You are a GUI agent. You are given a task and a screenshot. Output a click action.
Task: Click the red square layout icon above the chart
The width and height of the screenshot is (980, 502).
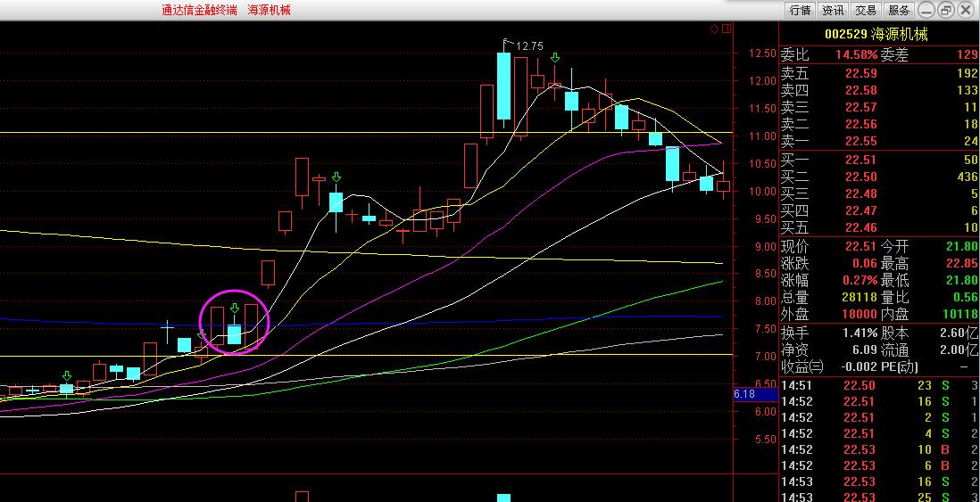[727, 29]
